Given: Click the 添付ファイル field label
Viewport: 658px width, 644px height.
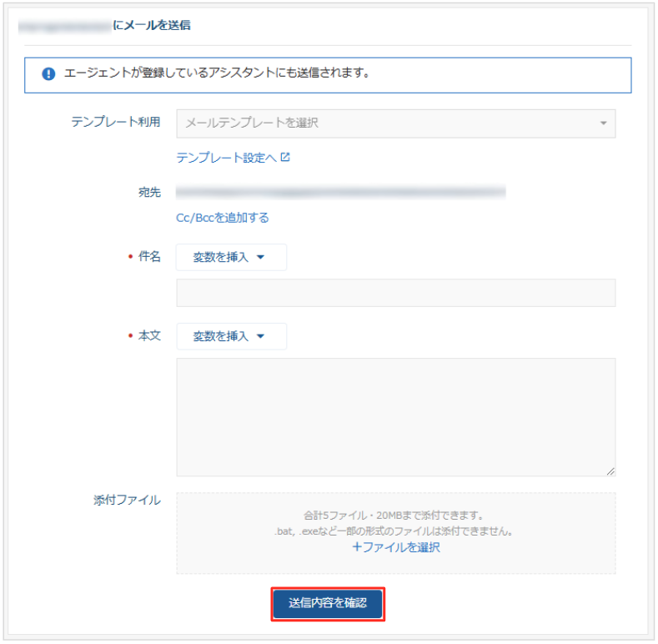Looking at the screenshot, I should (128, 501).
